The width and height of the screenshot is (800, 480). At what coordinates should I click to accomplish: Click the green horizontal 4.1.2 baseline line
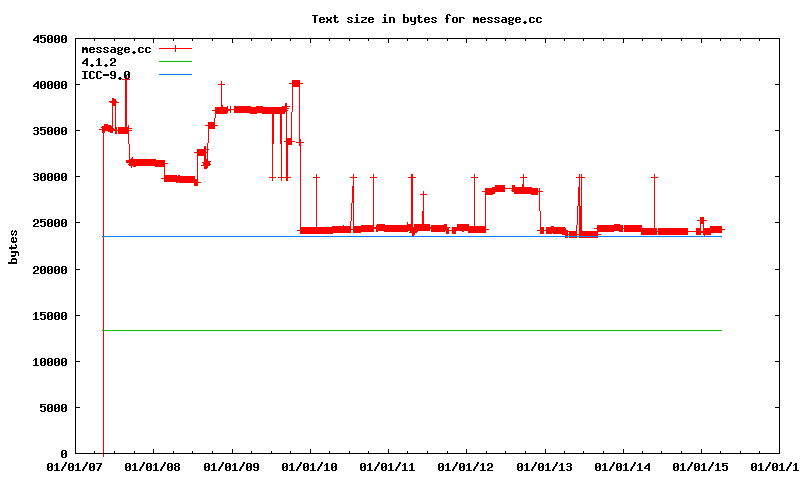tap(400, 330)
